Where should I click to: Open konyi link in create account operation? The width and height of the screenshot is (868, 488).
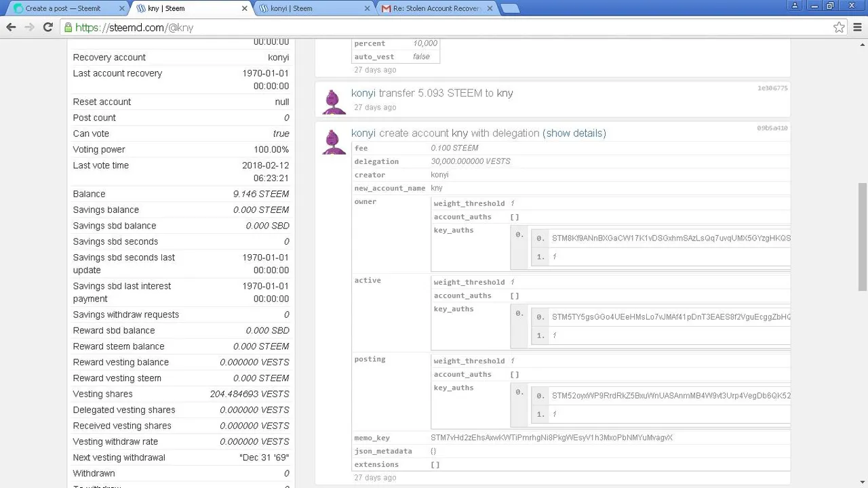click(363, 133)
